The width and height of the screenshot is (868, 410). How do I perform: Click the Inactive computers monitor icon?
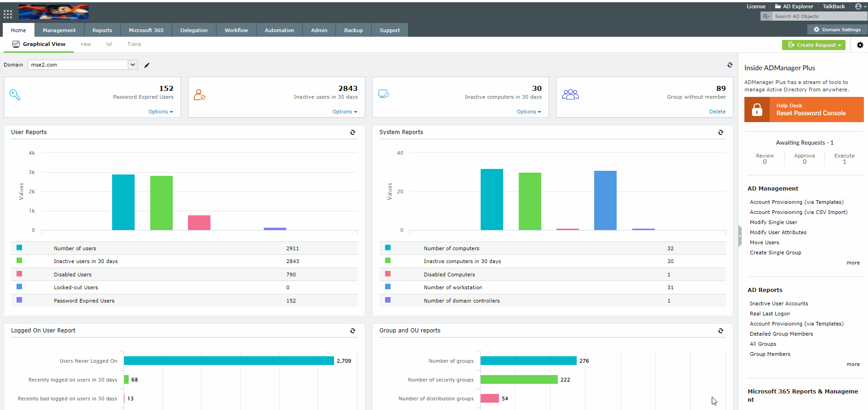coord(384,94)
